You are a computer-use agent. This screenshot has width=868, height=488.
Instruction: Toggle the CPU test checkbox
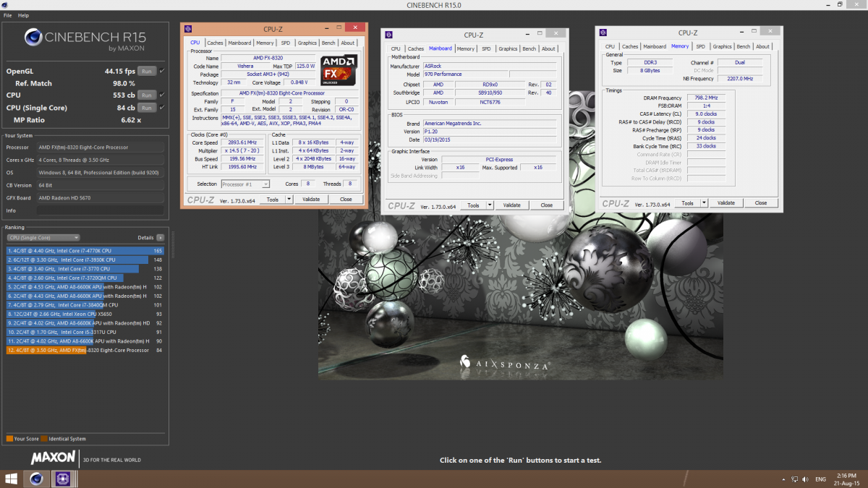(x=162, y=95)
